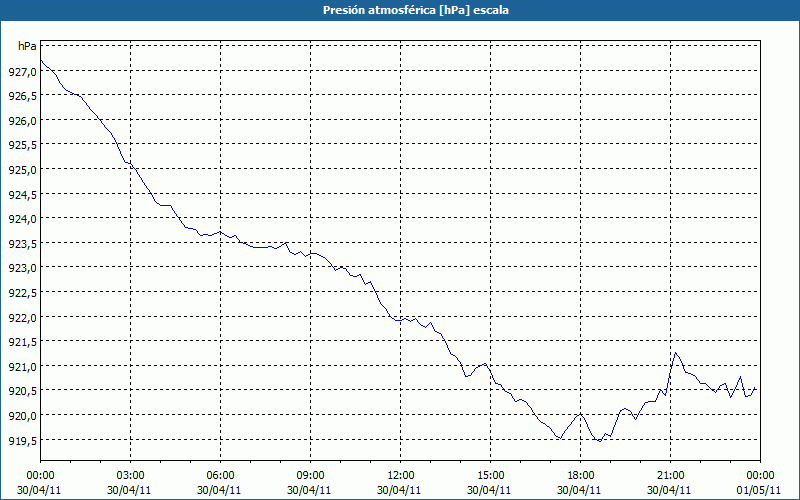Click the 12:00 time label
The image size is (800, 500).
click(x=401, y=476)
